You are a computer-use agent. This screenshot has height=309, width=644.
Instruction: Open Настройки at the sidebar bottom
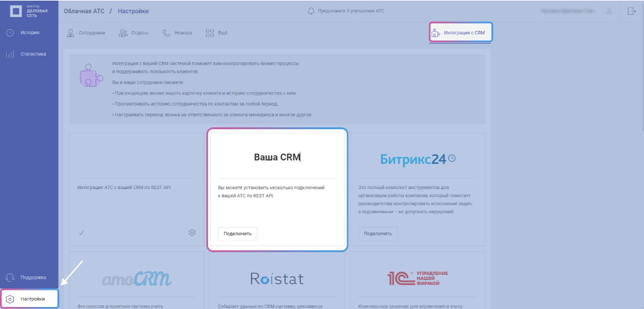tap(30, 299)
